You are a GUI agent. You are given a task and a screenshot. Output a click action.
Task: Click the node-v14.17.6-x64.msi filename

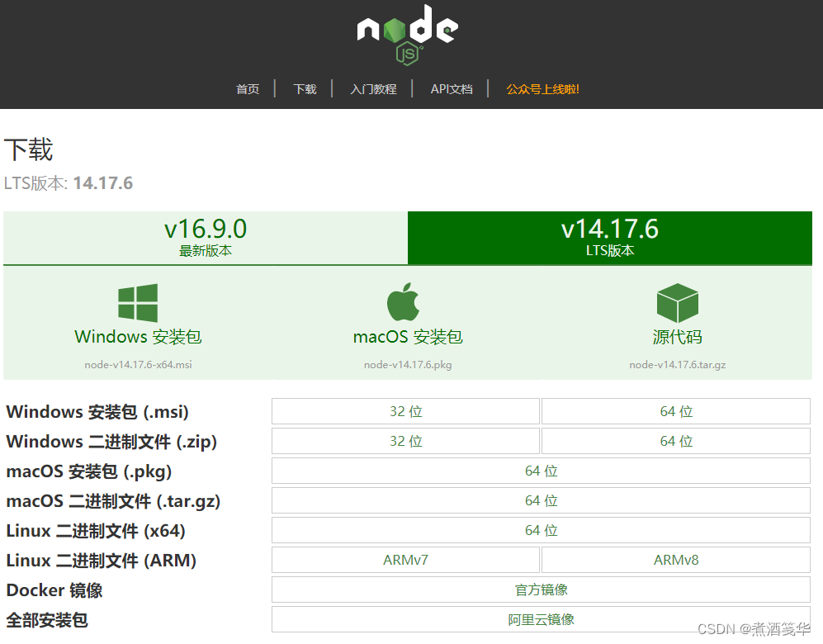138,364
